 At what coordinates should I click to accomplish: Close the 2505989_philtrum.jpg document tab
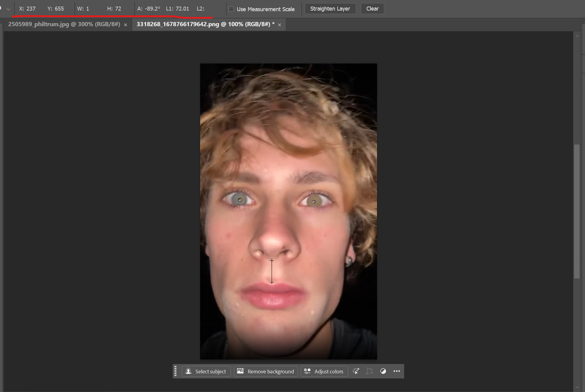[125, 25]
